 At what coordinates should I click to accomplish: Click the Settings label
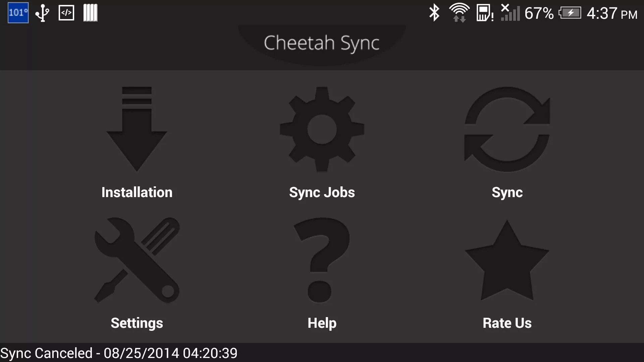click(x=137, y=323)
